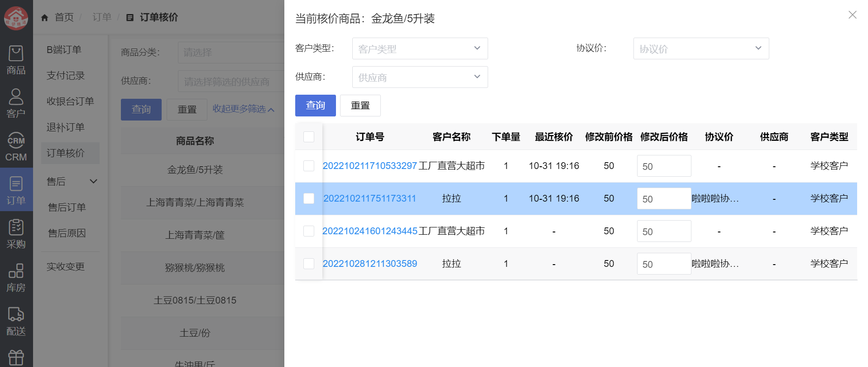
Task: Open the 客户 sidebar module
Action: click(16, 103)
